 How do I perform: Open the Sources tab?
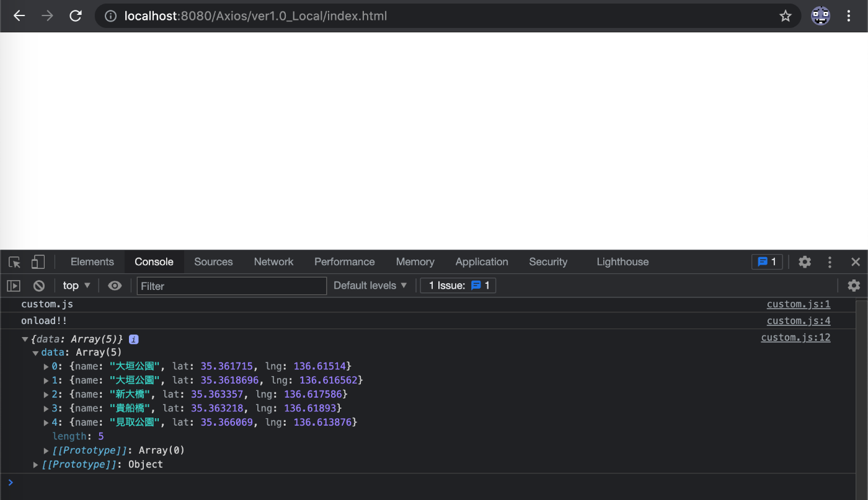tap(213, 262)
